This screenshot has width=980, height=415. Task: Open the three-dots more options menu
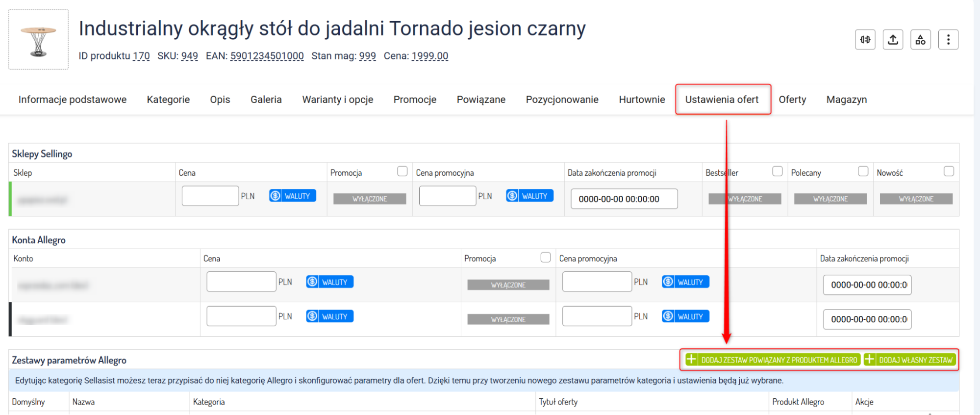pos(948,40)
